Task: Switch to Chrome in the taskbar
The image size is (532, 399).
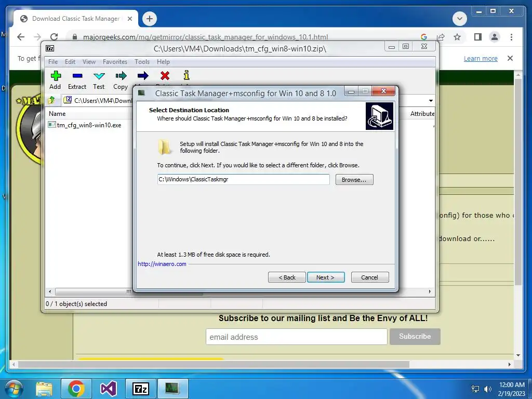Action: [x=76, y=389]
